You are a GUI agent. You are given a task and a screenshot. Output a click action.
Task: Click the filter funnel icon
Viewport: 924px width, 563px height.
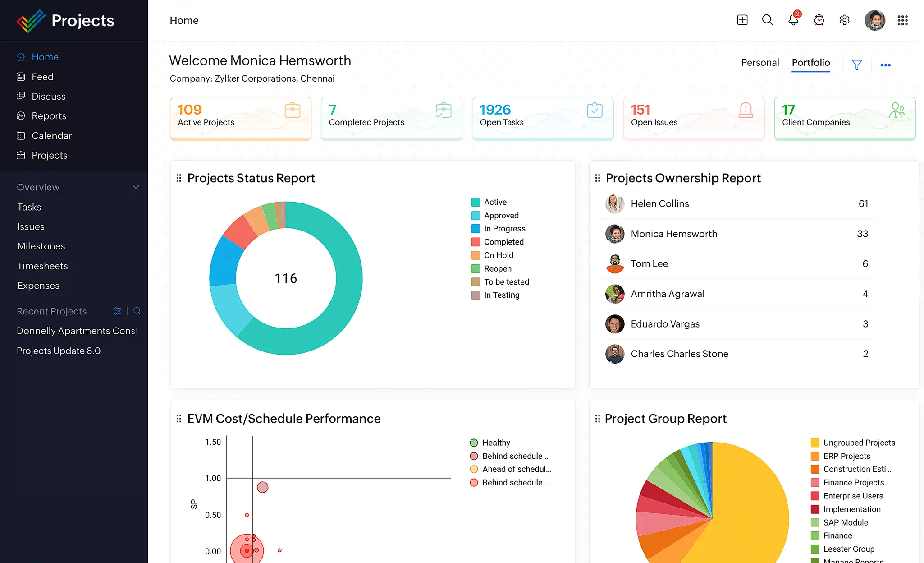tap(856, 65)
